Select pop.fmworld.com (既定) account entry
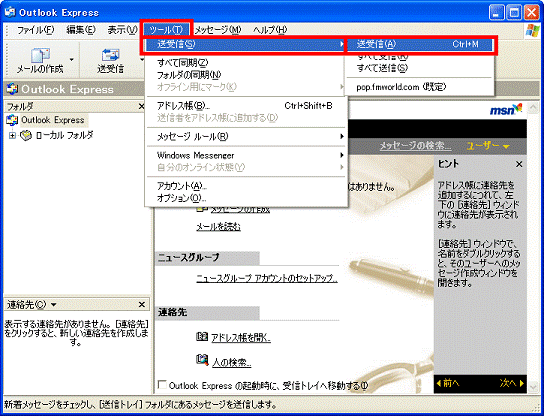The width and height of the screenshot is (544, 416). (x=401, y=87)
